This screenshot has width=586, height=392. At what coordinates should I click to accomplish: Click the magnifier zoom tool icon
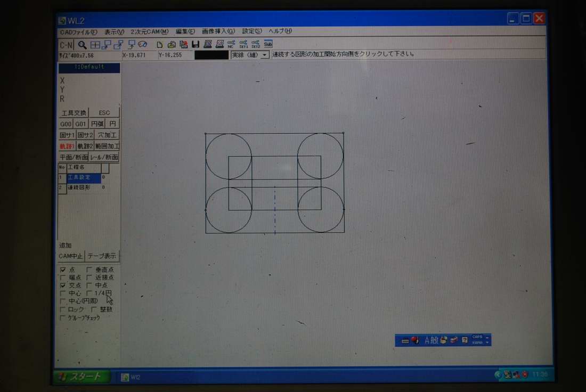82,45
